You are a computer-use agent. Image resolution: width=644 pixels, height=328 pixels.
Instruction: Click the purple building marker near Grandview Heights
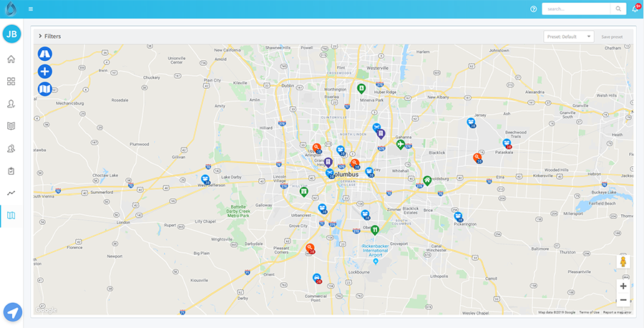pyautogui.click(x=328, y=163)
